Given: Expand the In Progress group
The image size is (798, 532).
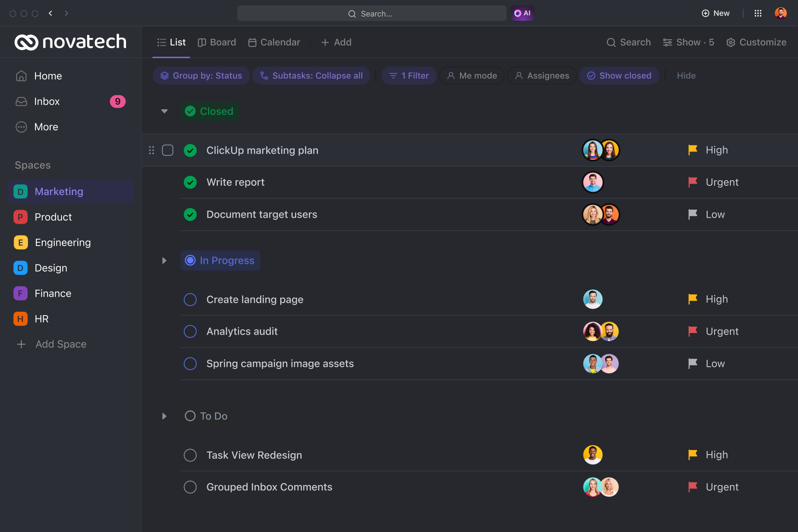Looking at the screenshot, I should click(164, 260).
